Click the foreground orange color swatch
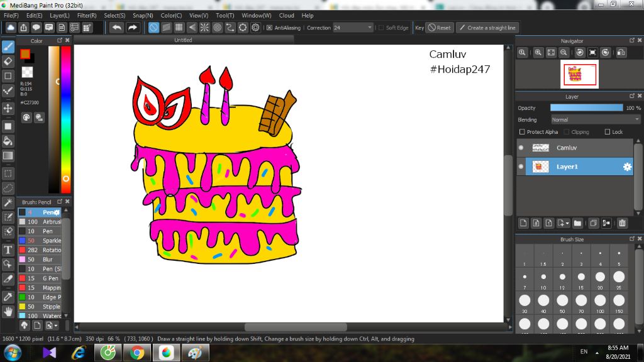Screen dimensions: 644x362 tap(25, 54)
